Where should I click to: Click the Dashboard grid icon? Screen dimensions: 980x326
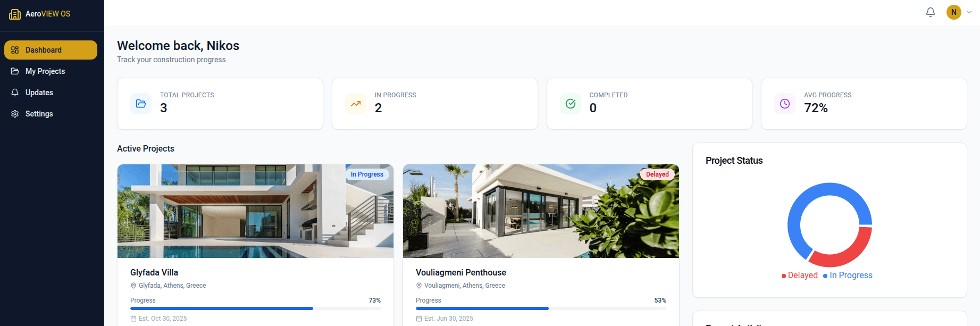click(15, 50)
